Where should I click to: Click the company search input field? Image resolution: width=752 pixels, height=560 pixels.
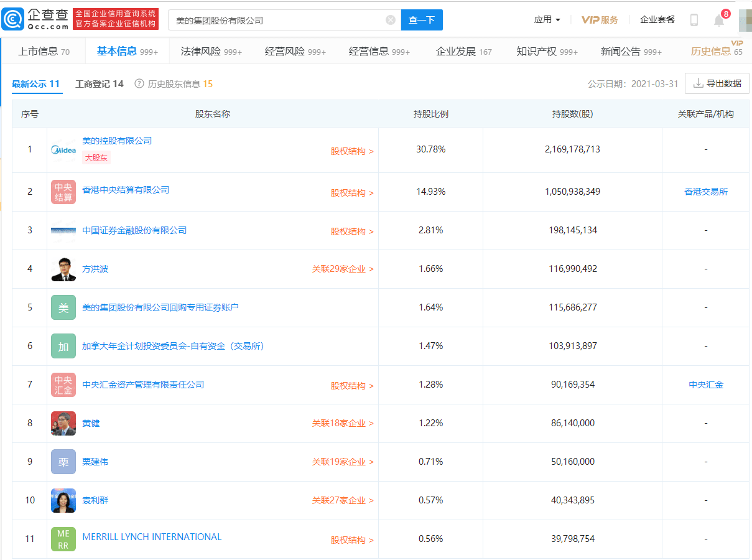pyautogui.click(x=277, y=20)
